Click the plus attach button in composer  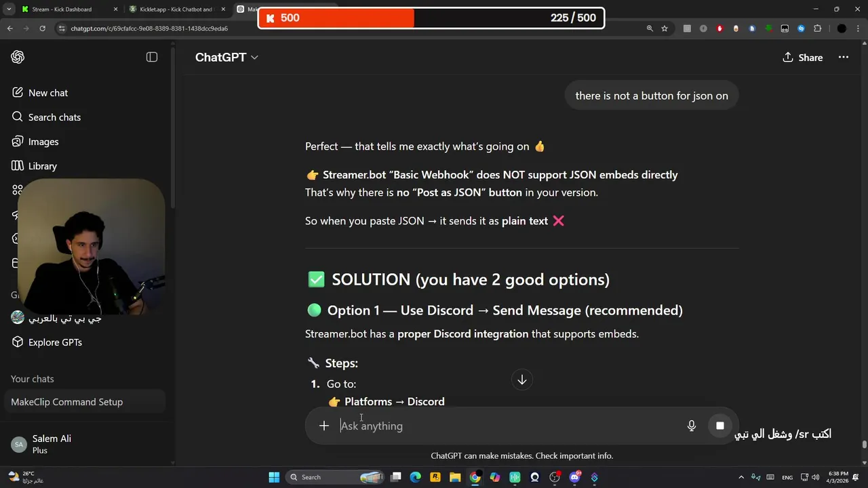(x=324, y=426)
